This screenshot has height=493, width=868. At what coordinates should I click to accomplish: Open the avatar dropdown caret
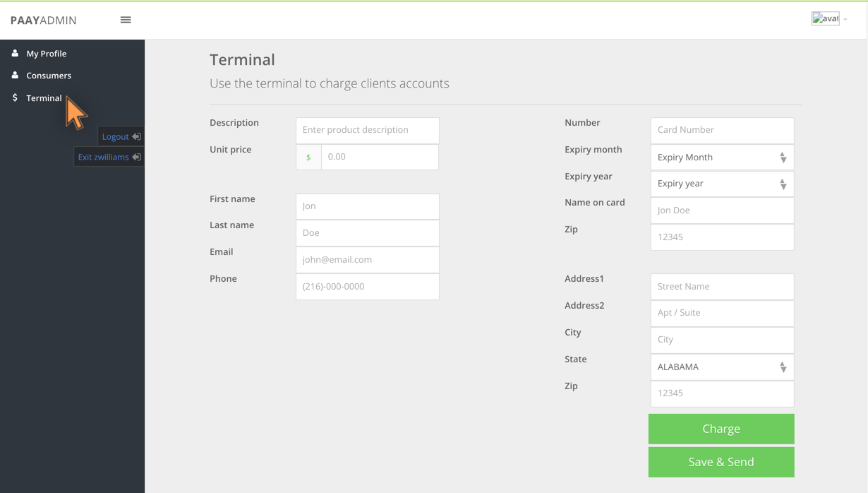pyautogui.click(x=845, y=20)
